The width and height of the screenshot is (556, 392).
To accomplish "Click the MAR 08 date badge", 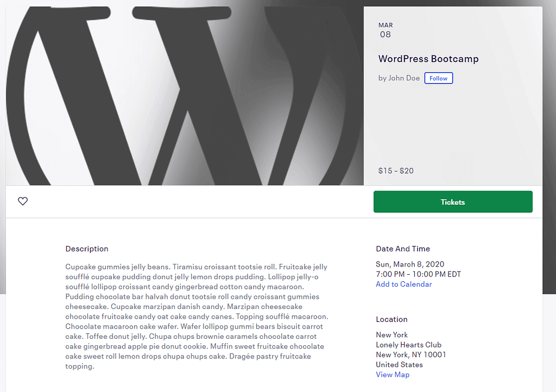I will coord(386,30).
